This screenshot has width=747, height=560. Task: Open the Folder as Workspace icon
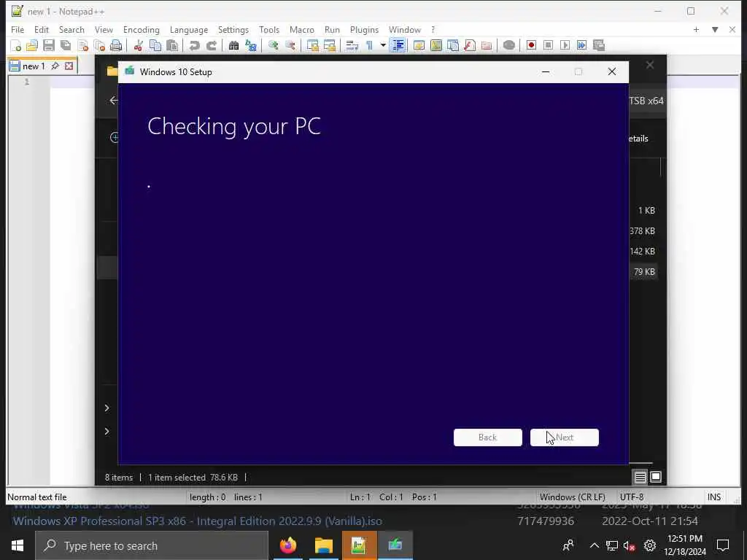(487, 46)
